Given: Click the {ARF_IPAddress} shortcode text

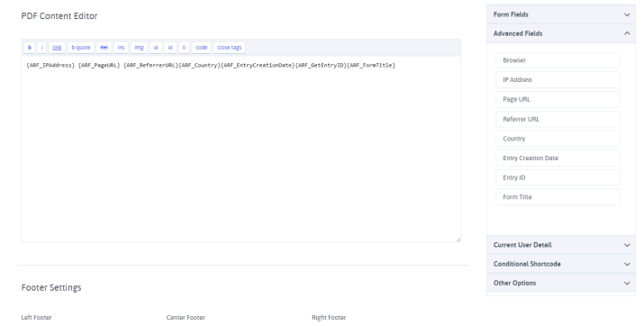Looking at the screenshot, I should click(50, 65).
